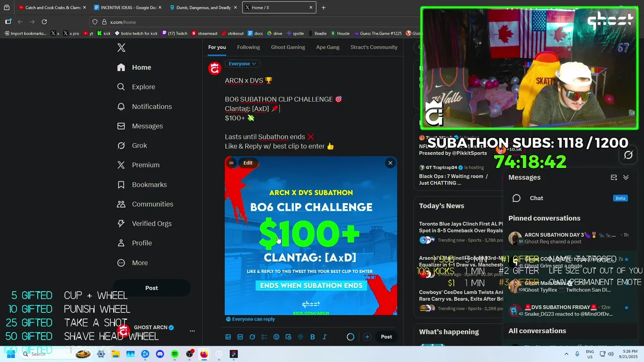Open a new browser tab
Viewport: 644px width, 362px height.
coord(324,8)
